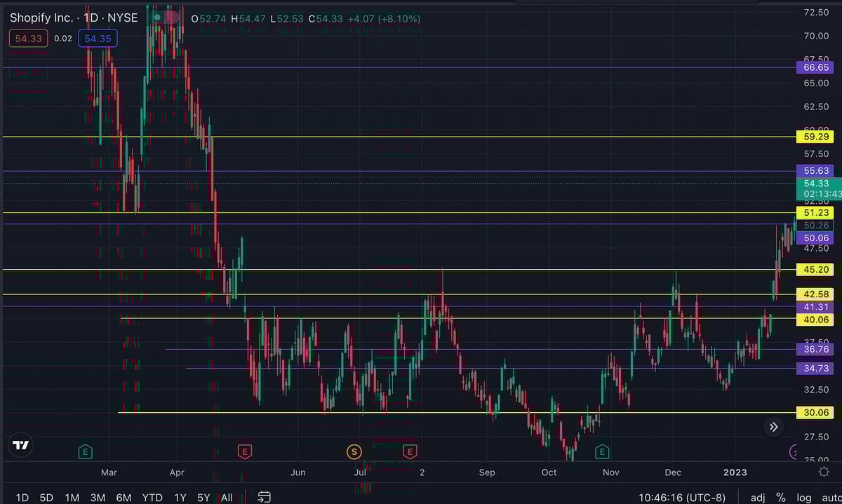Click the Oct label on time axis
Image resolution: width=842 pixels, height=504 pixels.
click(x=549, y=472)
